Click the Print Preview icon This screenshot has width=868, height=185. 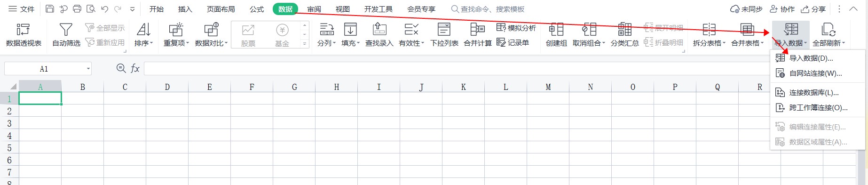91,9
